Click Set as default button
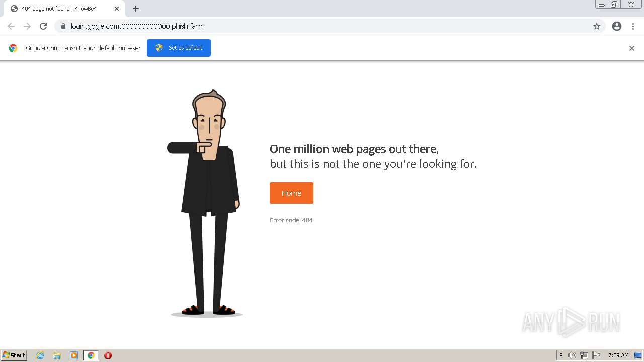The width and height of the screenshot is (644, 362). (x=179, y=48)
